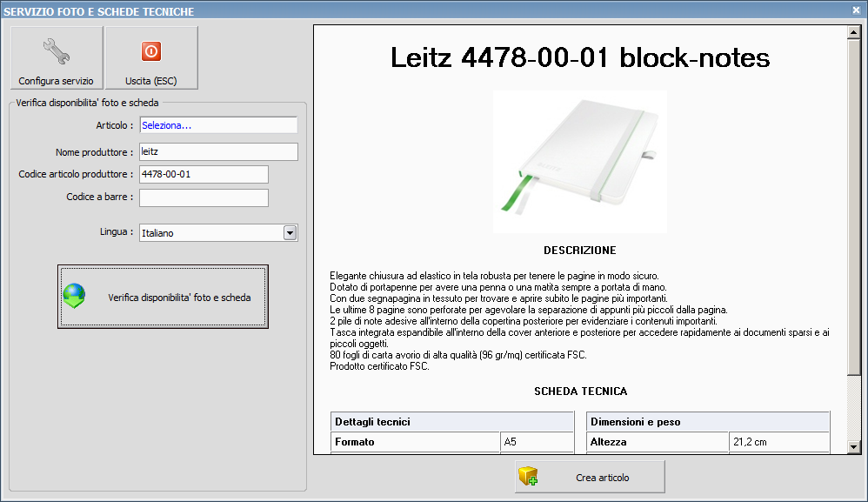The width and height of the screenshot is (868, 502).
Task: Click the red power Uscita (ESC) icon
Action: (x=151, y=51)
